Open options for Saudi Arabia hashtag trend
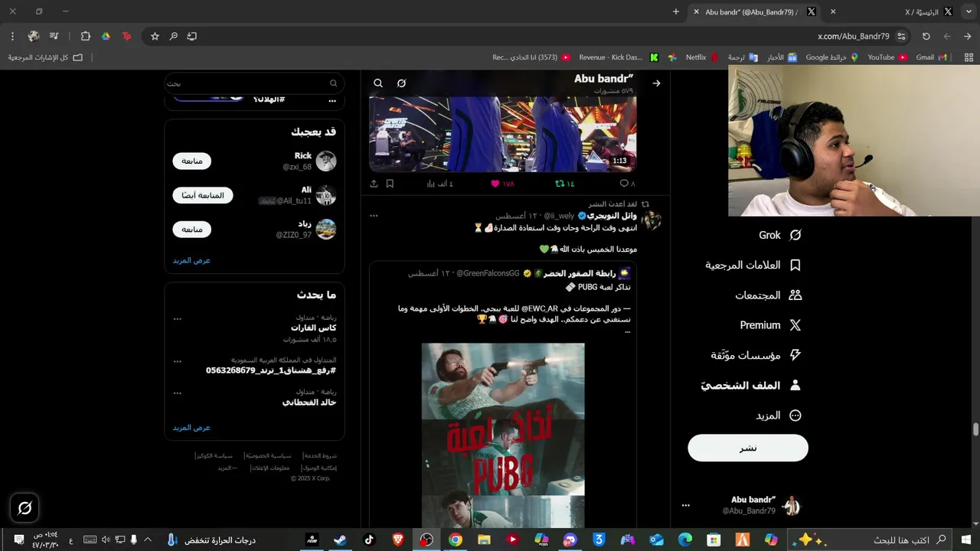 [x=178, y=361]
